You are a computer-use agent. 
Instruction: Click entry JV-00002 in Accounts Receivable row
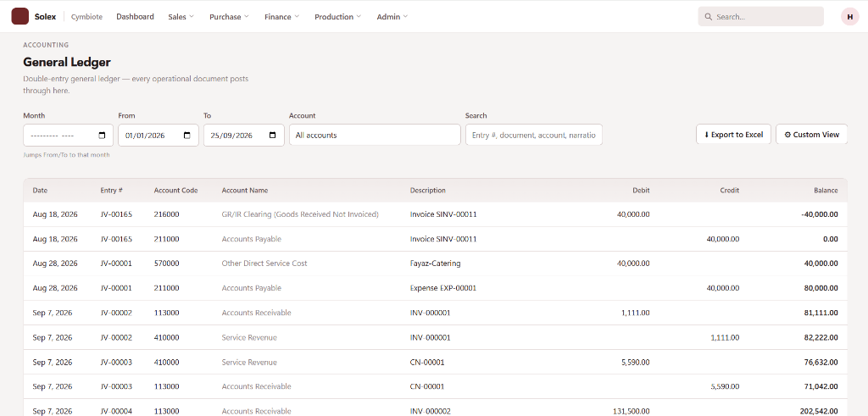click(116, 313)
